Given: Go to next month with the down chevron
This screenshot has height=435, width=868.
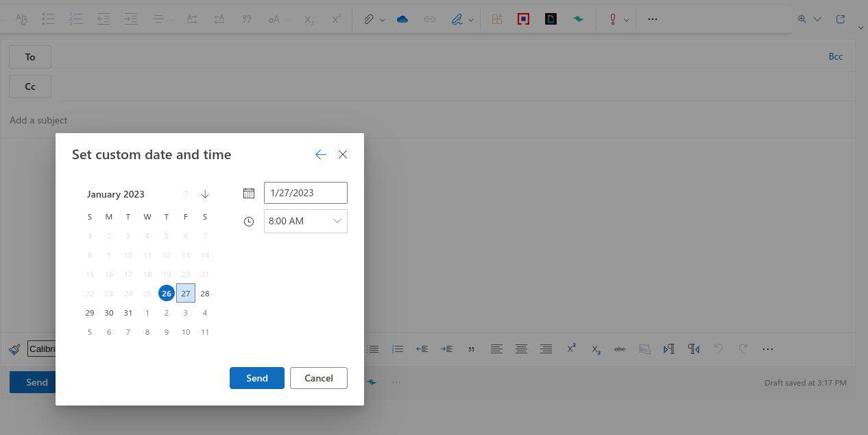Looking at the screenshot, I should coord(205,194).
